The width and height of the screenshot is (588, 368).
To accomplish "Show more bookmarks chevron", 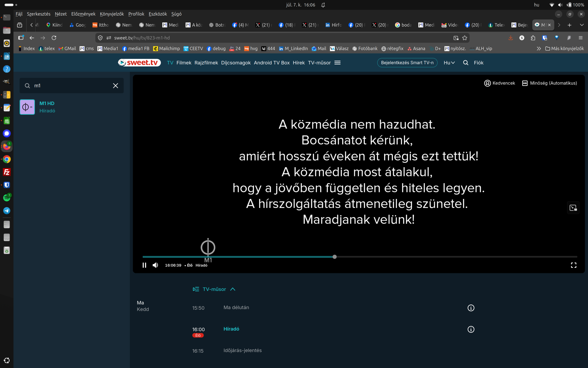I will (x=539, y=49).
